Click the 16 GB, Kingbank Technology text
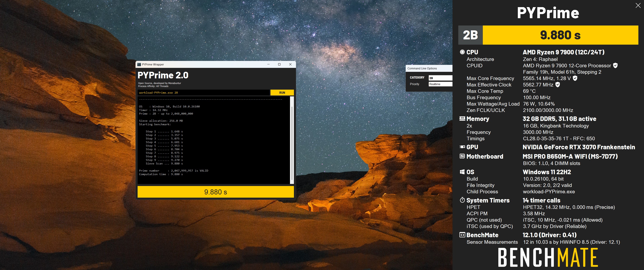This screenshot has height=270, width=644. [x=556, y=126]
